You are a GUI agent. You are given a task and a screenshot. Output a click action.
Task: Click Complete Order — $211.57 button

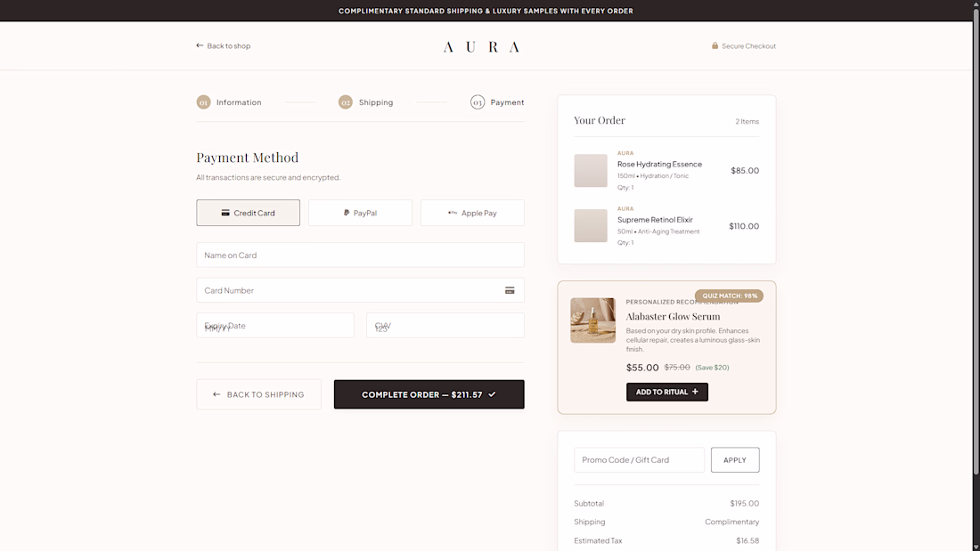click(429, 395)
